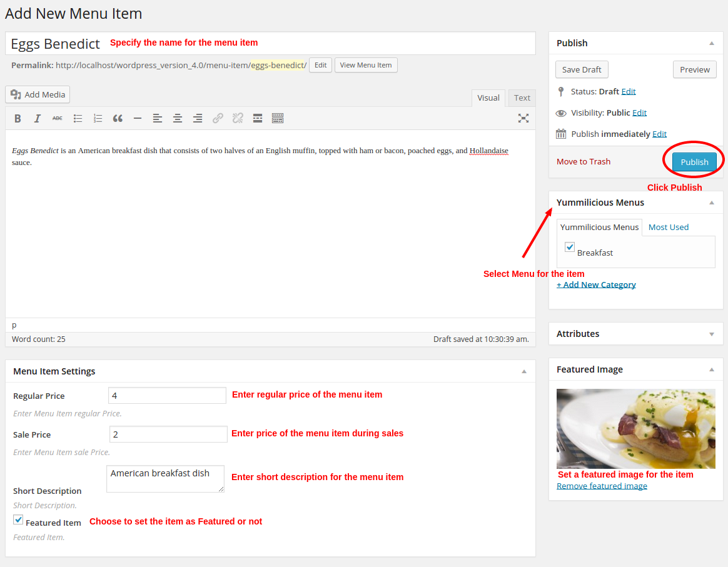Click the featured image thumbnail
This screenshot has width=728, height=567.
[x=635, y=428]
